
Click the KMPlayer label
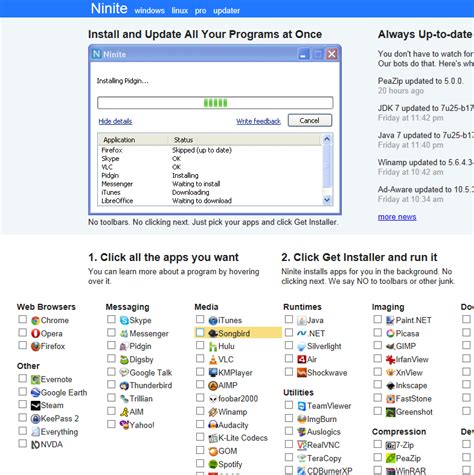[235, 373]
